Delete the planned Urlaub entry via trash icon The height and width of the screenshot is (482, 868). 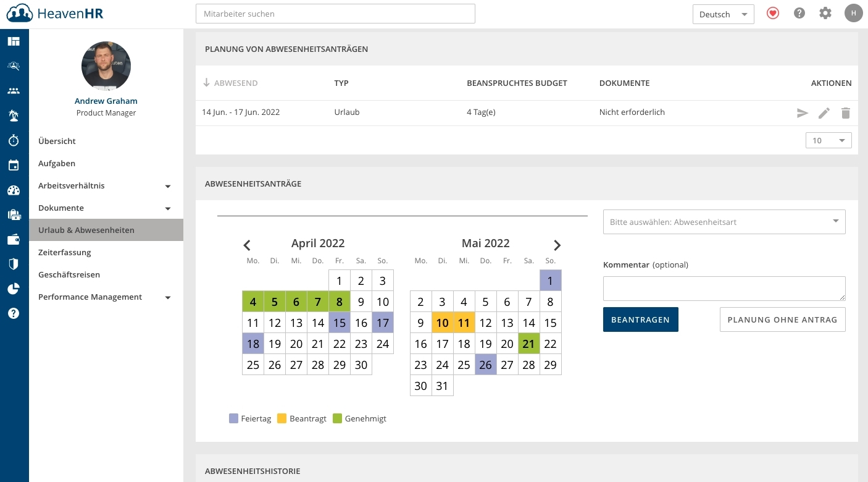846,113
